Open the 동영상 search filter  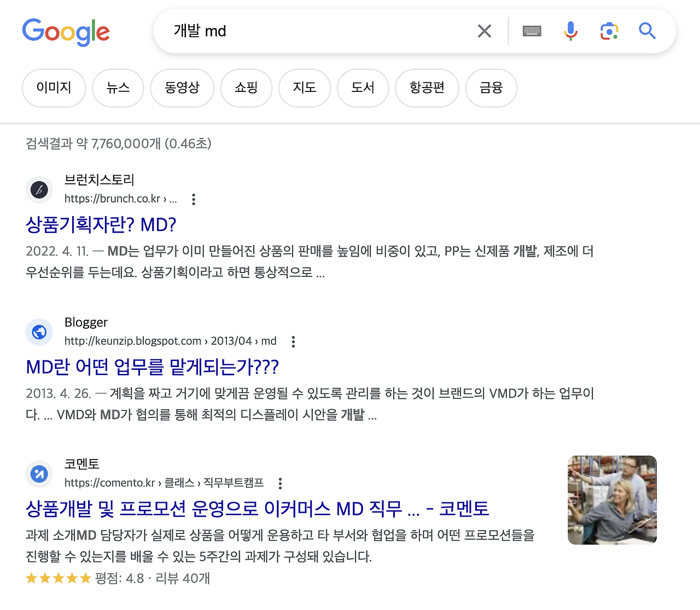tap(182, 88)
